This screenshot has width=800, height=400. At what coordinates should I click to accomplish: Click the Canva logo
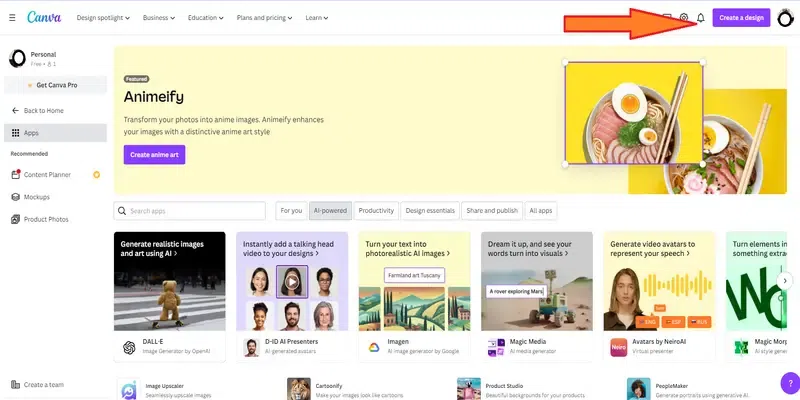point(44,17)
